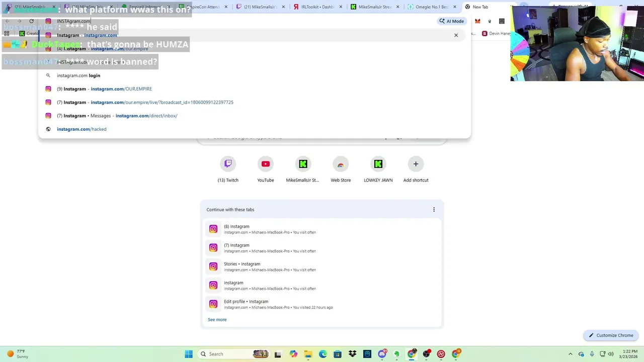
Task: Open the LOWKEY JAWN shortcut
Action: [x=378, y=170]
